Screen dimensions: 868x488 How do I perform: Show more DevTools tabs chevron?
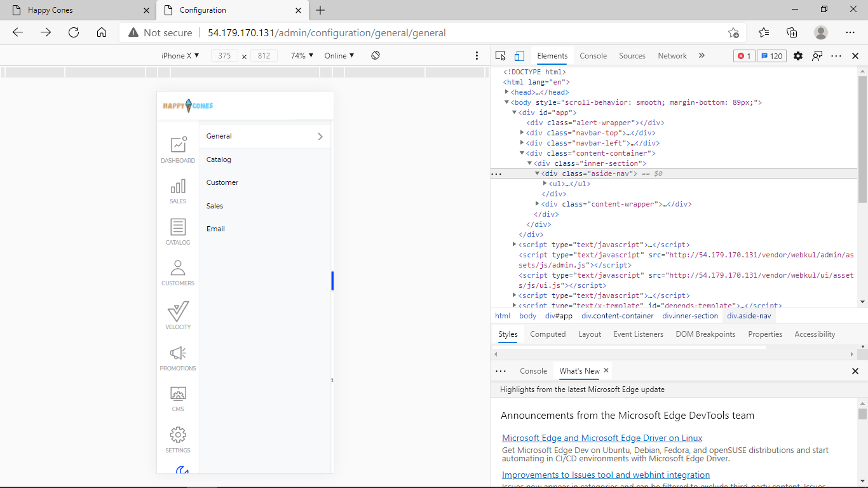[x=702, y=56]
